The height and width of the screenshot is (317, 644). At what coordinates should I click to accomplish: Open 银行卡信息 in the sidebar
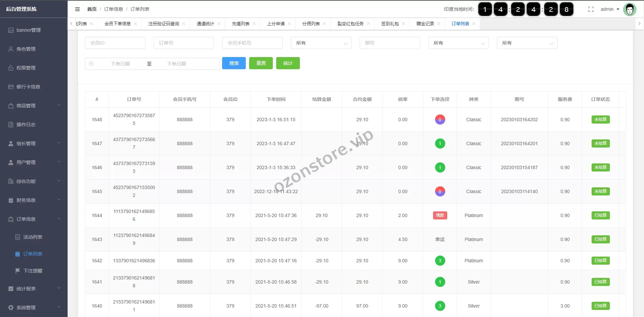(x=28, y=87)
